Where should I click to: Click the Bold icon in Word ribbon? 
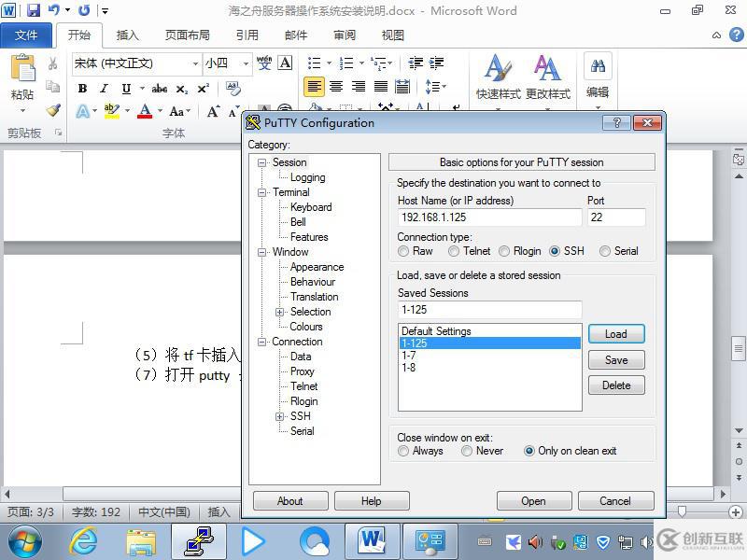click(x=82, y=89)
